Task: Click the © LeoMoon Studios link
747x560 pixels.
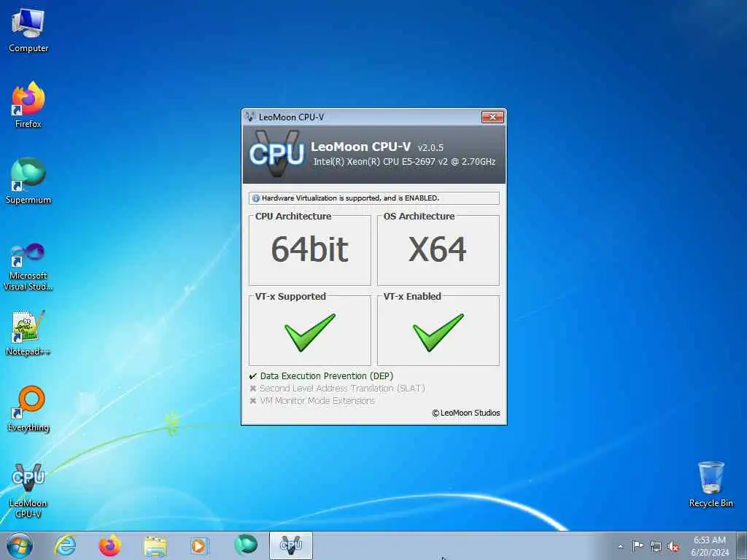Action: [466, 413]
